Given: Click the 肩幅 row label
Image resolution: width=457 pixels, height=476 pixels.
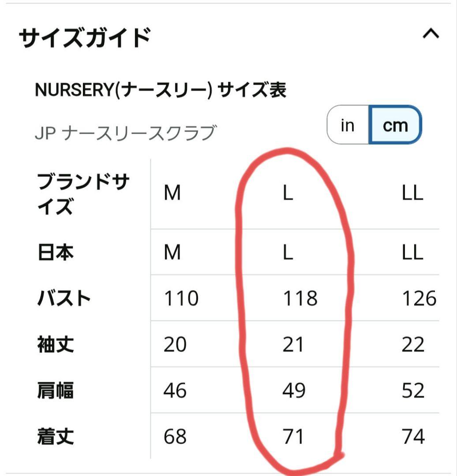Looking at the screenshot, I should (x=55, y=390).
